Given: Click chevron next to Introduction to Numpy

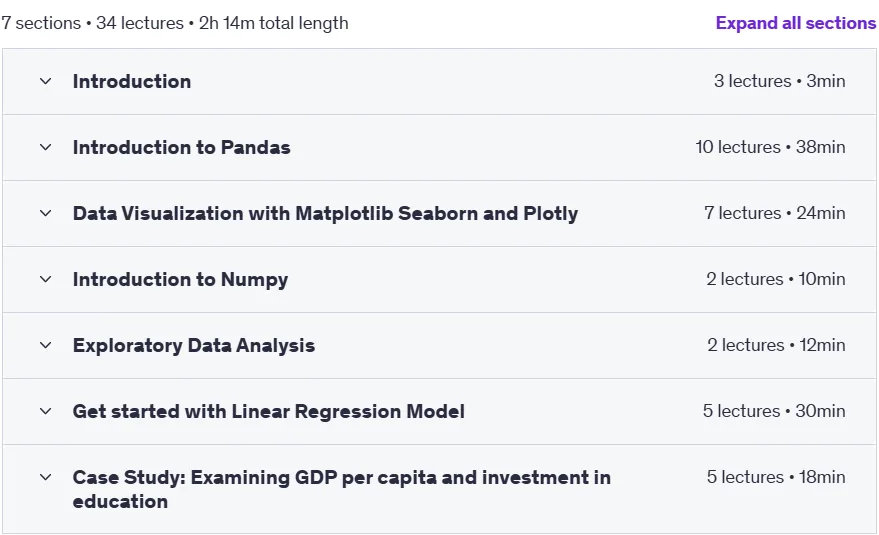Looking at the screenshot, I should pyautogui.click(x=45, y=279).
